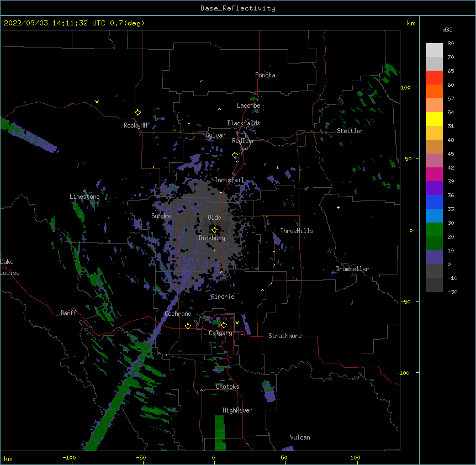Click the green 30 dBZ legend swatch
This screenshot has height=465, width=476.
click(434, 230)
